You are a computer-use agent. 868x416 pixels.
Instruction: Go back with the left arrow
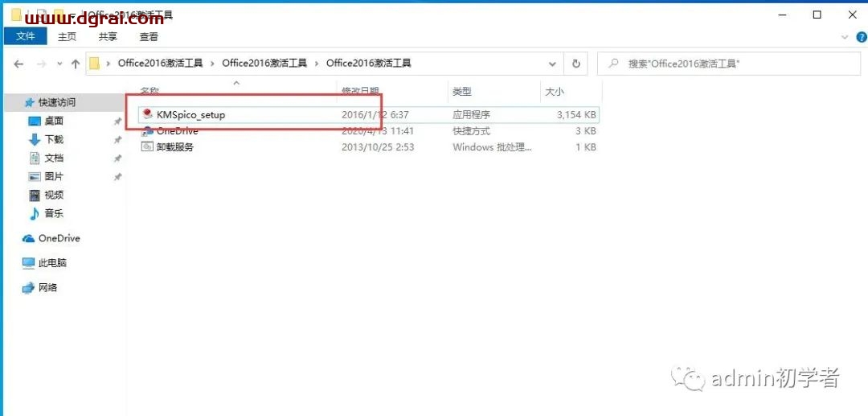tap(18, 64)
